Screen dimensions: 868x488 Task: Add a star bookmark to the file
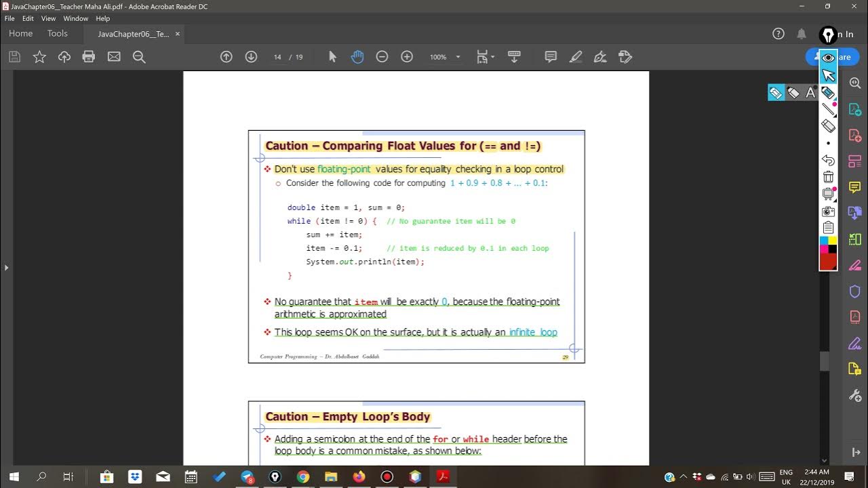coord(39,57)
